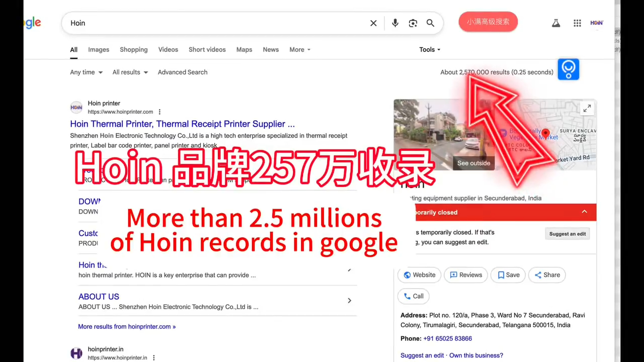Open the All results filter dropdown
Viewport: 644px width, 362px height.
[x=130, y=72]
